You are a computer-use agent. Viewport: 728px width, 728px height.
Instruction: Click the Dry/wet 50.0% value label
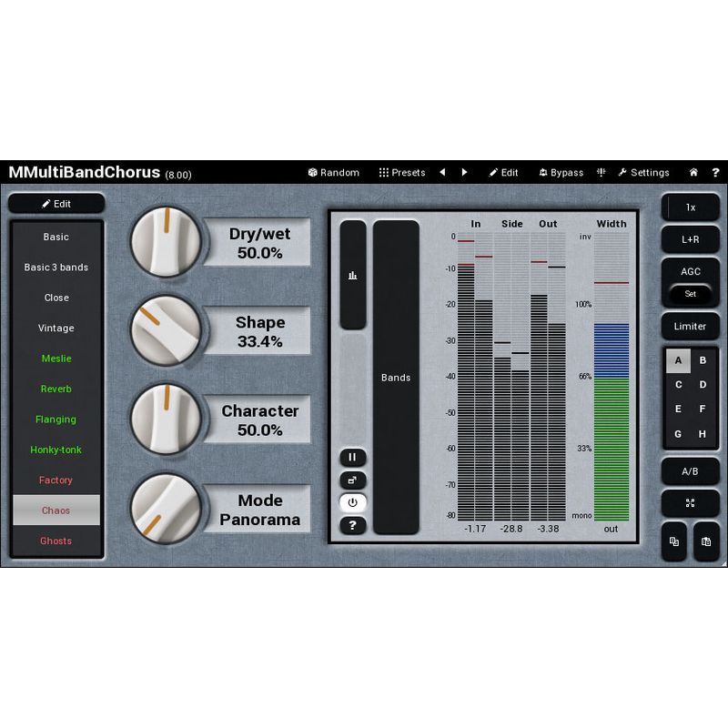259,243
